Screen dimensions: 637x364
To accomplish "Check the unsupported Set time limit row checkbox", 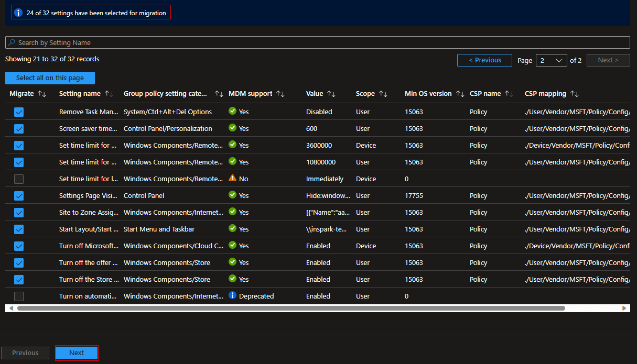I will click(x=19, y=179).
